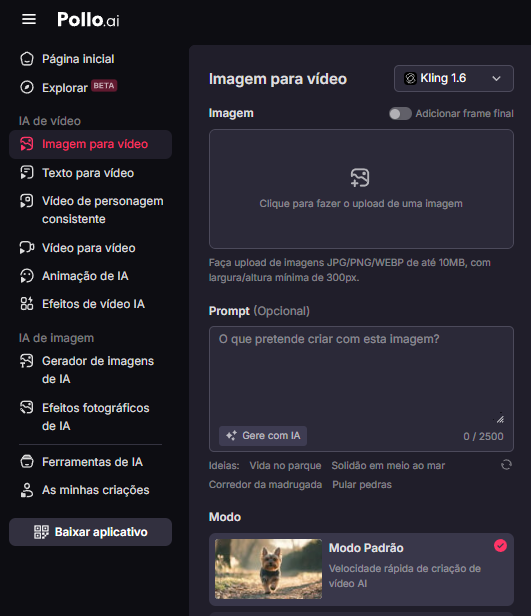Select the Texto para vídeo icon
Viewport: 531px width, 616px height.
27,173
